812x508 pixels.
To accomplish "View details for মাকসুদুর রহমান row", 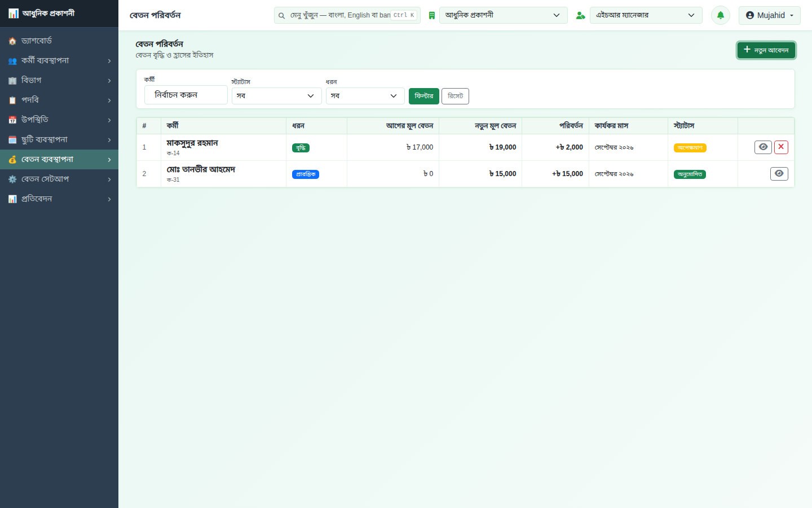I will click(x=763, y=147).
